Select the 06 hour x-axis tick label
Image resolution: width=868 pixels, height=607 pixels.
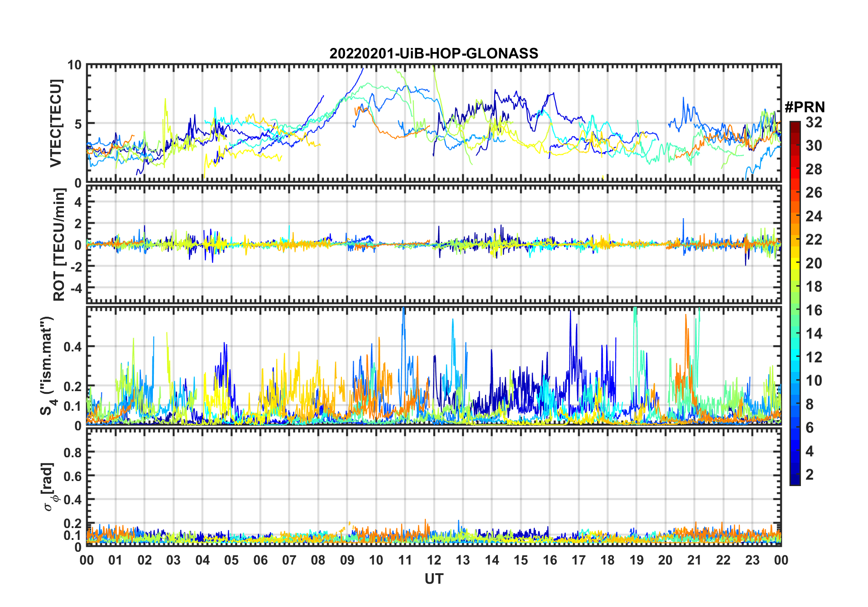260,560
